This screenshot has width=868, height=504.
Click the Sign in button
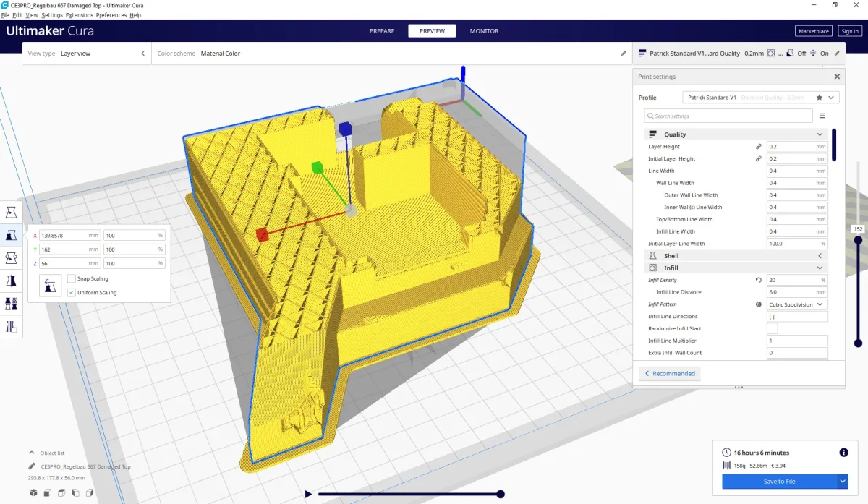(x=849, y=31)
